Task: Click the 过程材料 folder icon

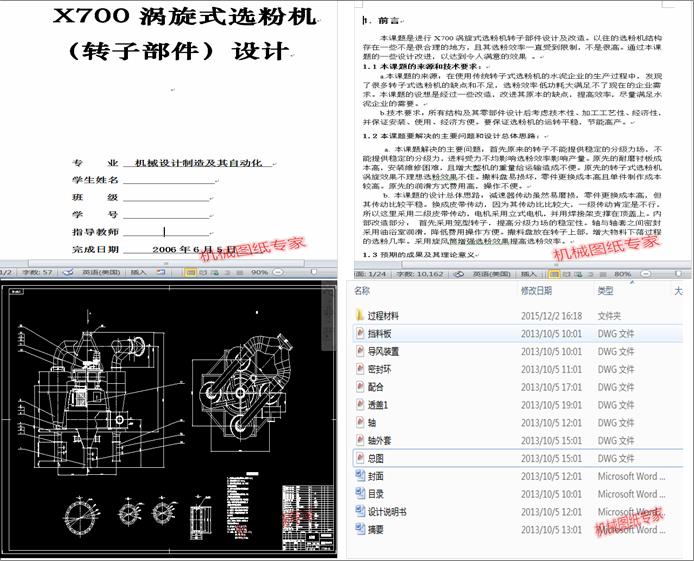Action: pyautogui.click(x=360, y=315)
